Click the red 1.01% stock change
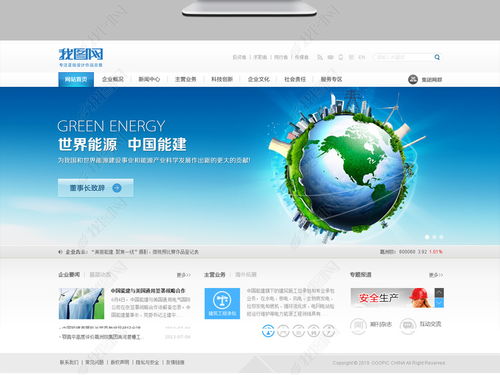This screenshot has width=500, height=375. pos(436,252)
